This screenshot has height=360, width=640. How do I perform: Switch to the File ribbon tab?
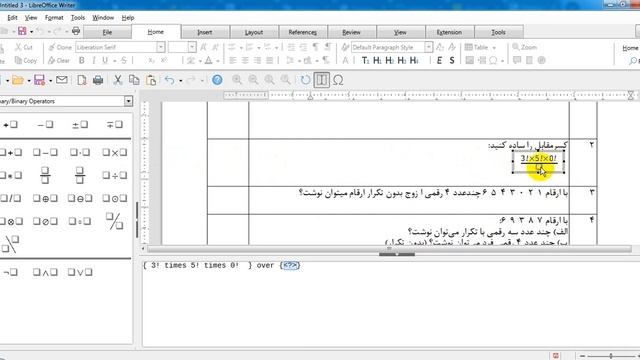point(107,32)
